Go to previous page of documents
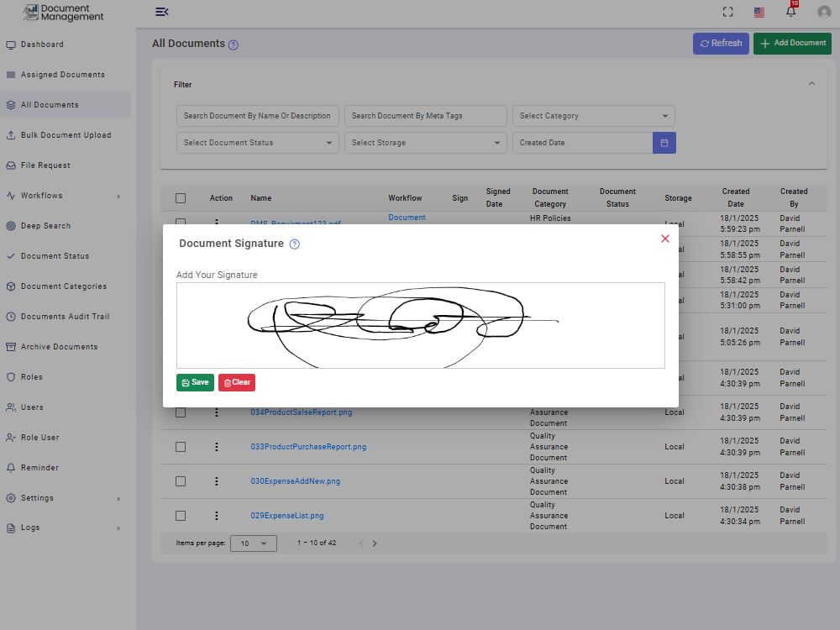 (361, 543)
